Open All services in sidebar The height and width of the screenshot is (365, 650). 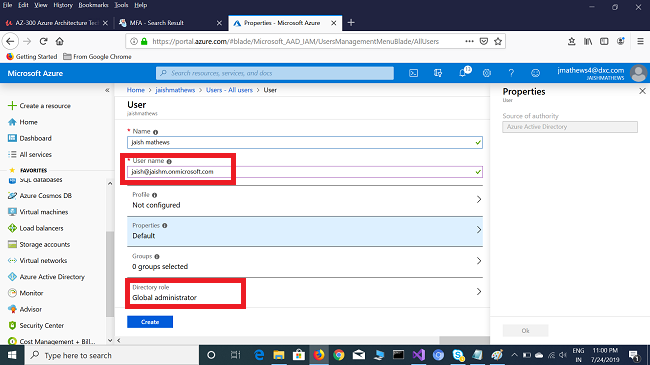pos(30,154)
